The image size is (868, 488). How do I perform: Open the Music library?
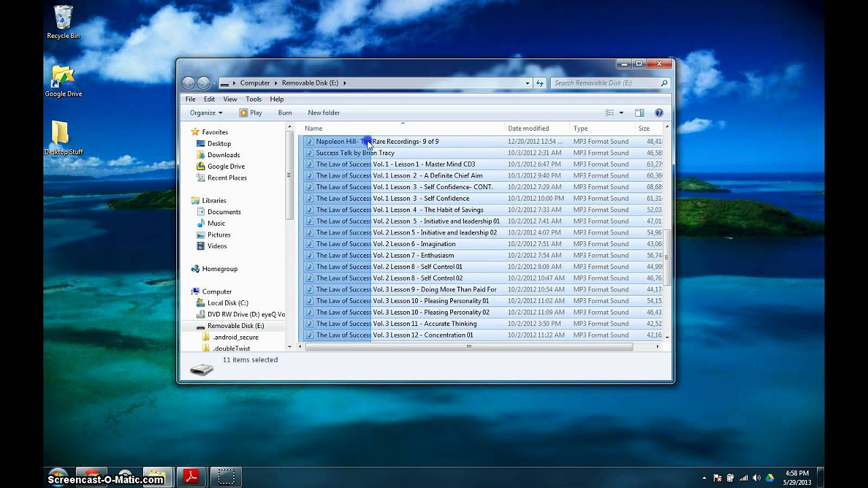[x=210, y=223]
